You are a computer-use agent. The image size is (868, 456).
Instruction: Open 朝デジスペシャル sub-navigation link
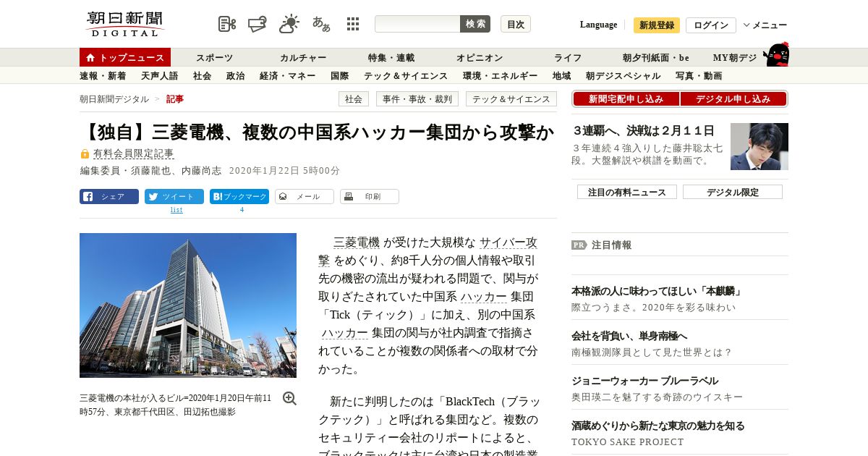point(623,75)
